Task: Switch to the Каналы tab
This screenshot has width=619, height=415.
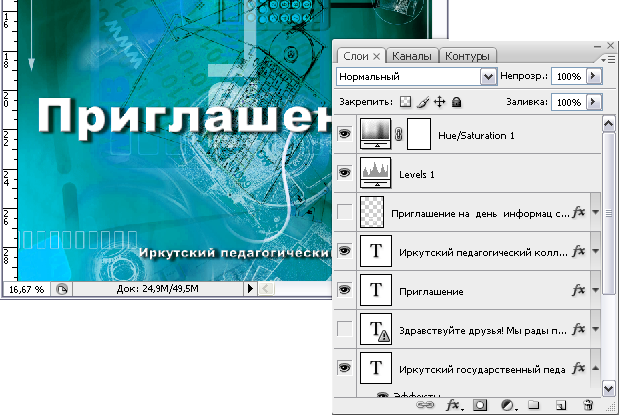Action: click(x=412, y=56)
